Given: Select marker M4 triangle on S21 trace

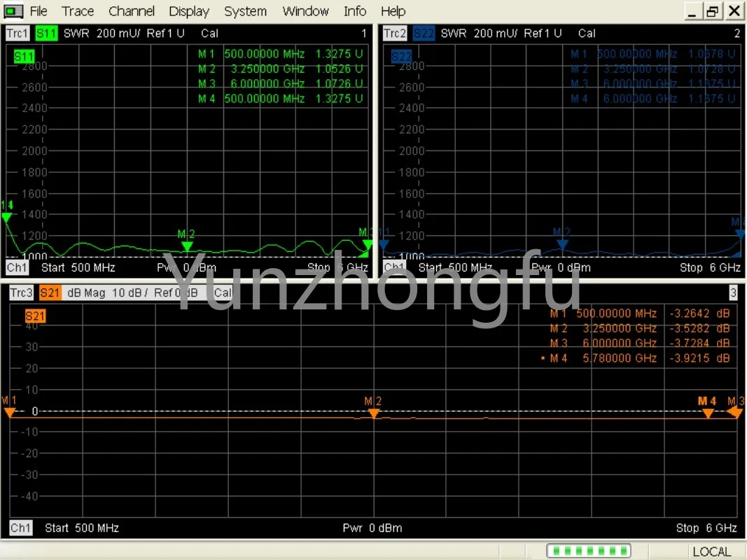Looking at the screenshot, I should click(x=708, y=413).
